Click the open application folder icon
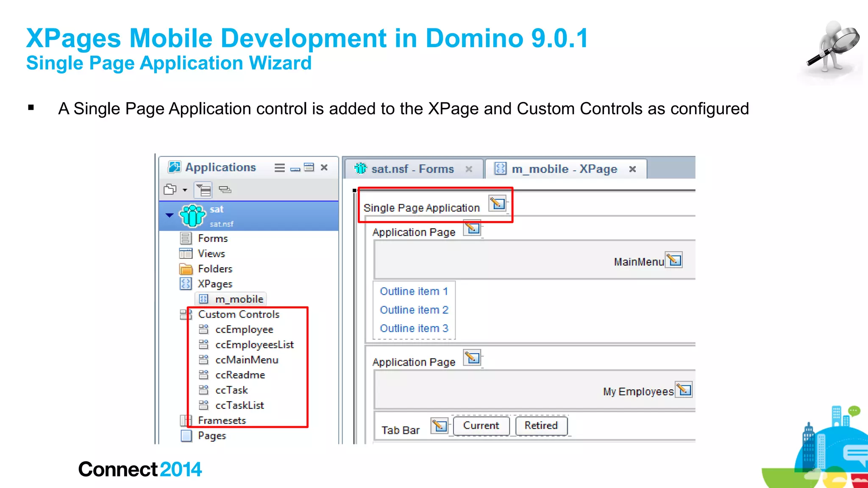Viewport: 868px width, 488px height. coord(170,189)
